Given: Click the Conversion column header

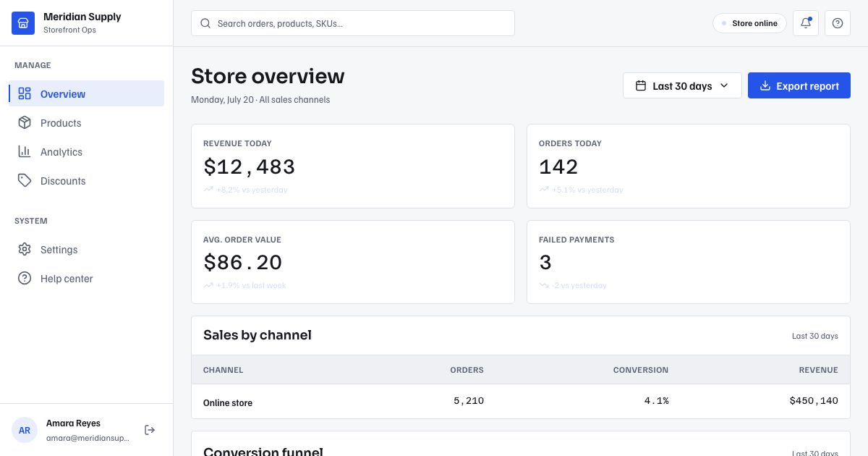Looking at the screenshot, I should point(641,370).
